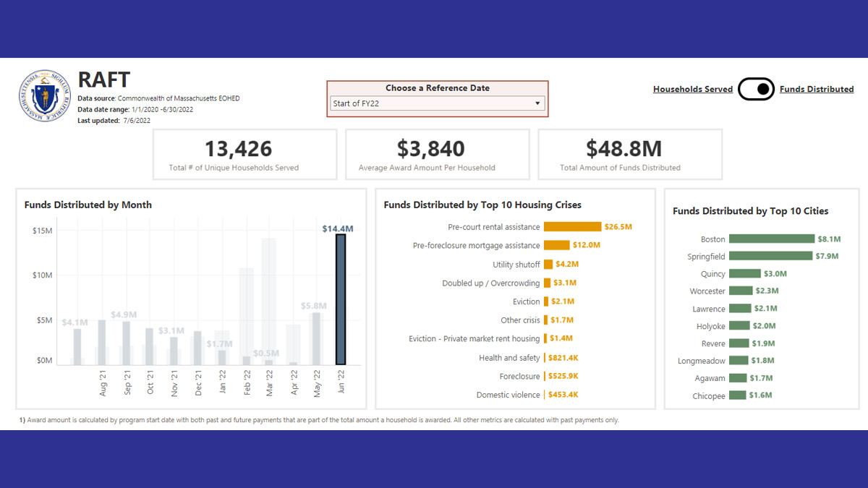Image resolution: width=868 pixels, height=488 pixels.
Task: Select the Quincy bar showing $3.0M
Action: click(x=745, y=274)
